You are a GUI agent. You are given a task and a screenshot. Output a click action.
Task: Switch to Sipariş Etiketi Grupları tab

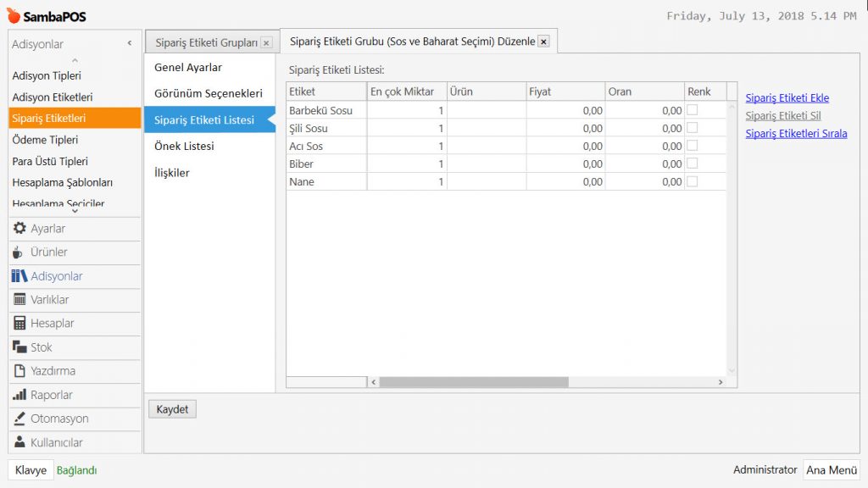tap(206, 42)
